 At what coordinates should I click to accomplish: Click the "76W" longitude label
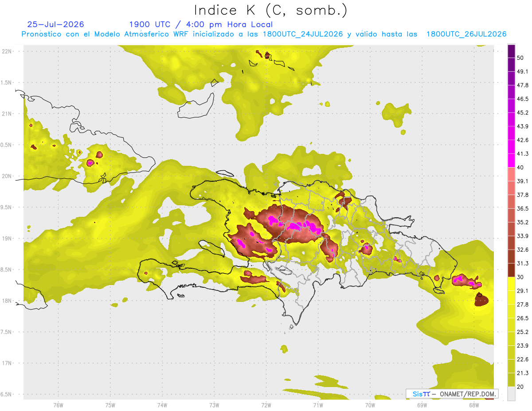[x=58, y=405]
